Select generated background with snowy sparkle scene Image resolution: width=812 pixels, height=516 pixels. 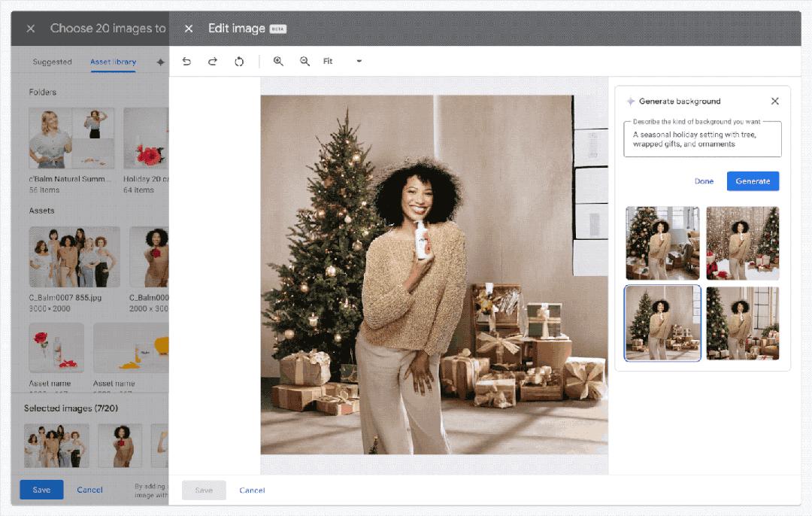(x=743, y=243)
